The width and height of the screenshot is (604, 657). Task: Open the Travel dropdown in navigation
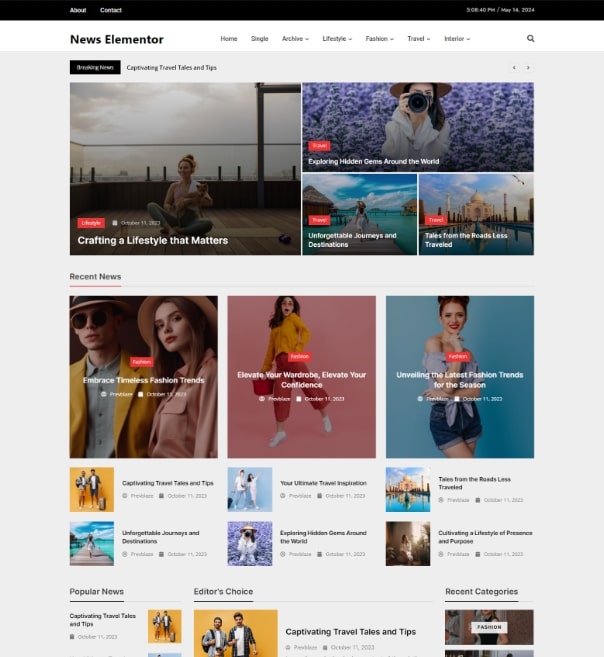pos(418,39)
